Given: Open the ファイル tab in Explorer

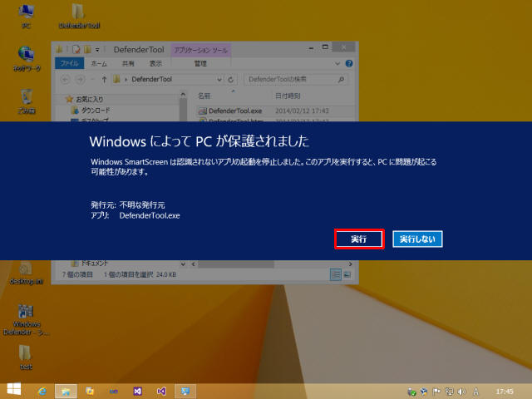Looking at the screenshot, I should coord(69,63).
